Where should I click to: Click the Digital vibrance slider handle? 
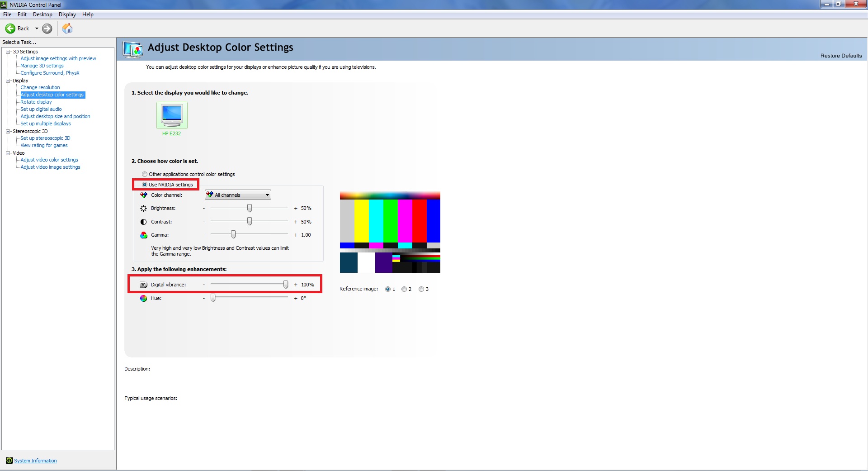pyautogui.click(x=286, y=284)
